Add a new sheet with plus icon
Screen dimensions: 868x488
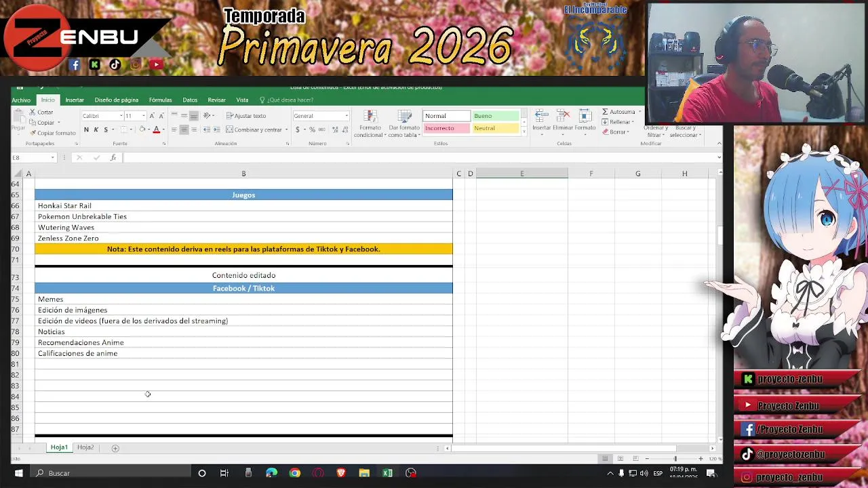[x=115, y=448]
